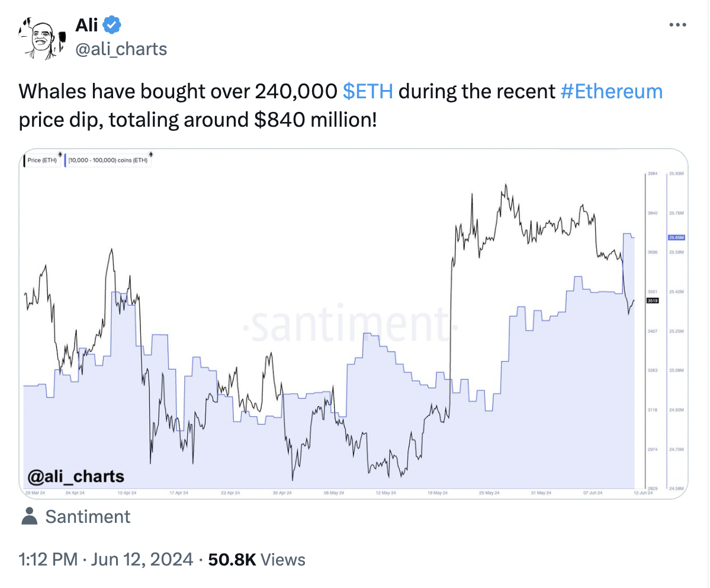Click the Ethereum icon beside coins legend
The height and width of the screenshot is (588, 710).
point(151,155)
